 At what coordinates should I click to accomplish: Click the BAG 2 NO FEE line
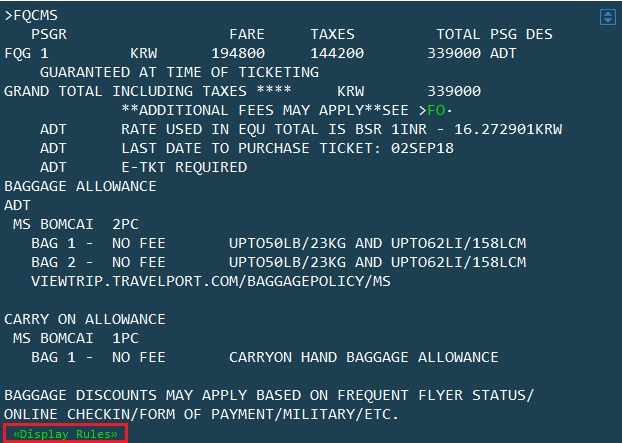tap(278, 262)
